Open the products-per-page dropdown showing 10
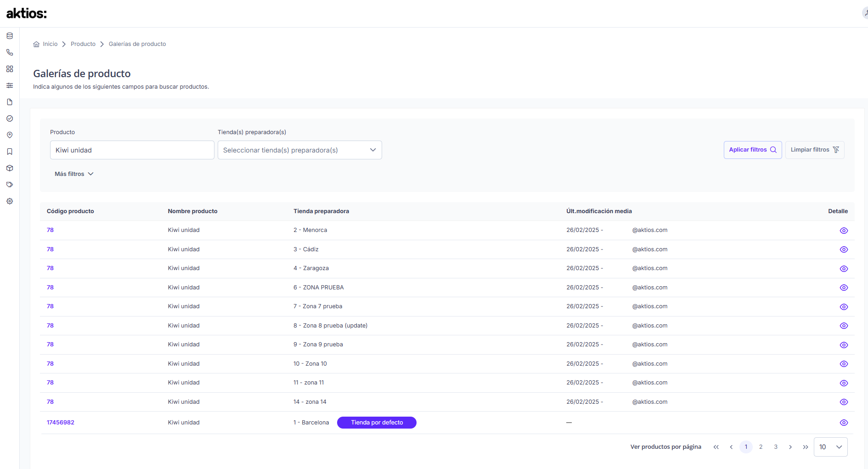The height and width of the screenshot is (469, 868). pyautogui.click(x=830, y=447)
